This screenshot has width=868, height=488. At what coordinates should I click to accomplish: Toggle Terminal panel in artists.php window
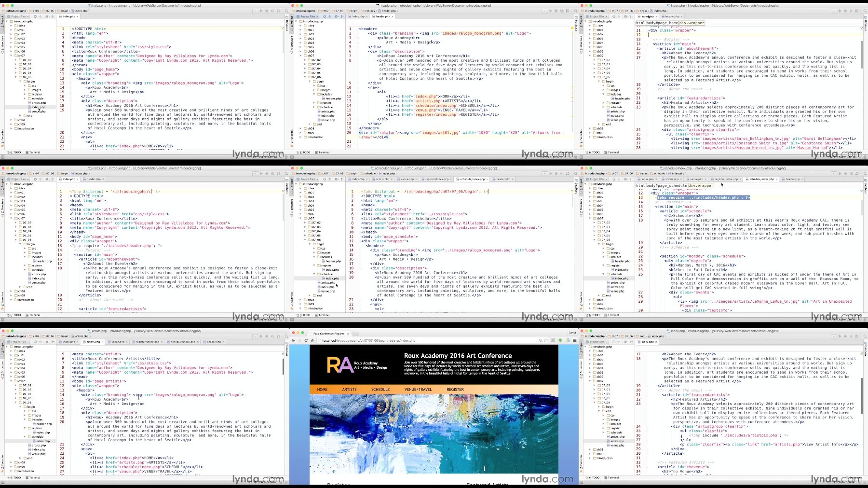click(34, 477)
